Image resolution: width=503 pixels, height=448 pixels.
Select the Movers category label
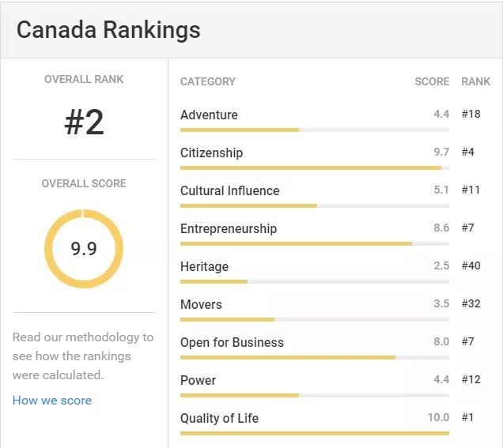coord(201,304)
